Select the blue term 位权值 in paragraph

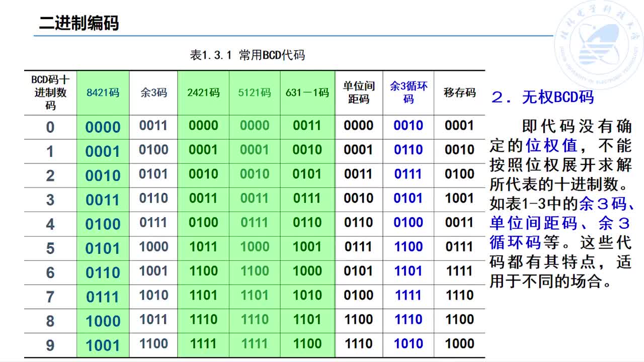pyautogui.click(x=551, y=145)
